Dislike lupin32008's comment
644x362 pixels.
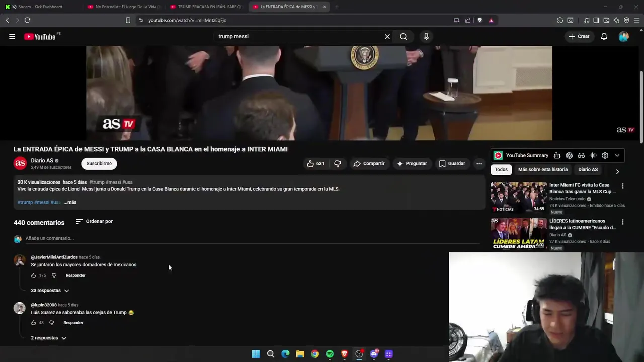pyautogui.click(x=51, y=323)
